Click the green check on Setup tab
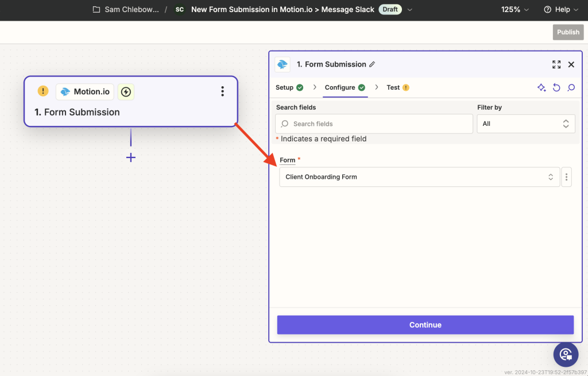588x376 pixels. coord(300,87)
